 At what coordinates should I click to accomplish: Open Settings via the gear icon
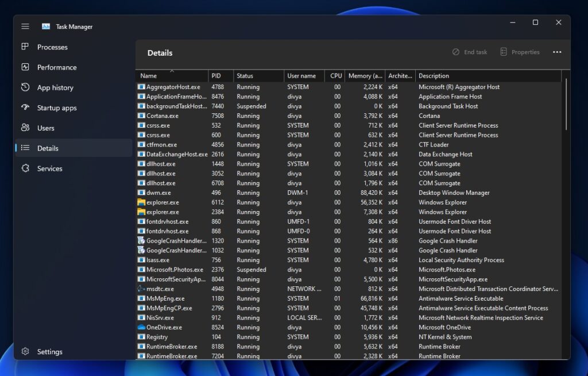24,351
